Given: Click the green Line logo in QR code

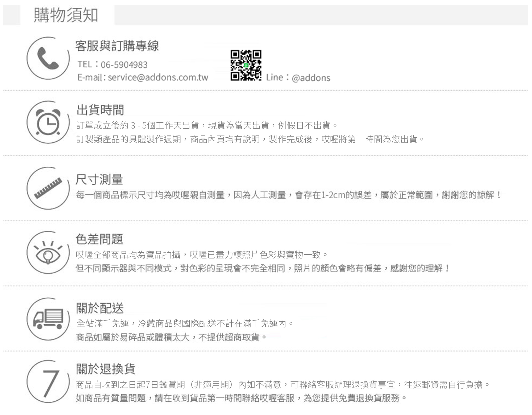Looking at the screenshot, I should [x=246, y=65].
